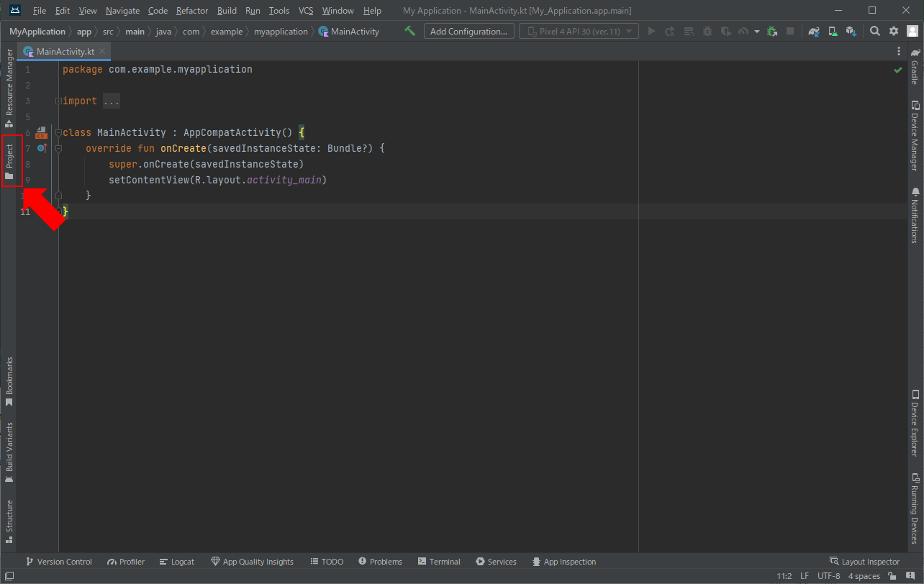The image size is (924, 584).
Task: Click the UTF-8 encoding status item
Action: 828,576
